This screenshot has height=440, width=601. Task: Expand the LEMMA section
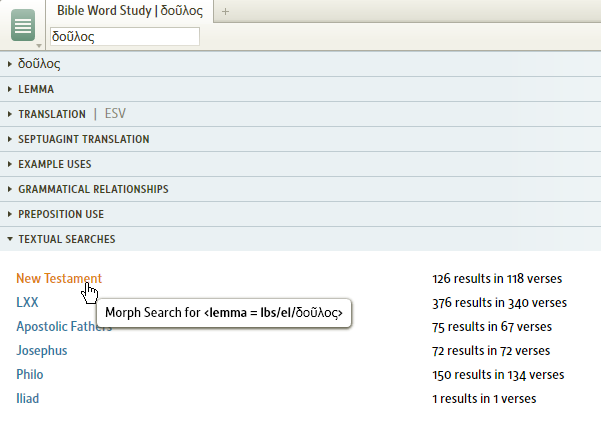(x=300, y=89)
